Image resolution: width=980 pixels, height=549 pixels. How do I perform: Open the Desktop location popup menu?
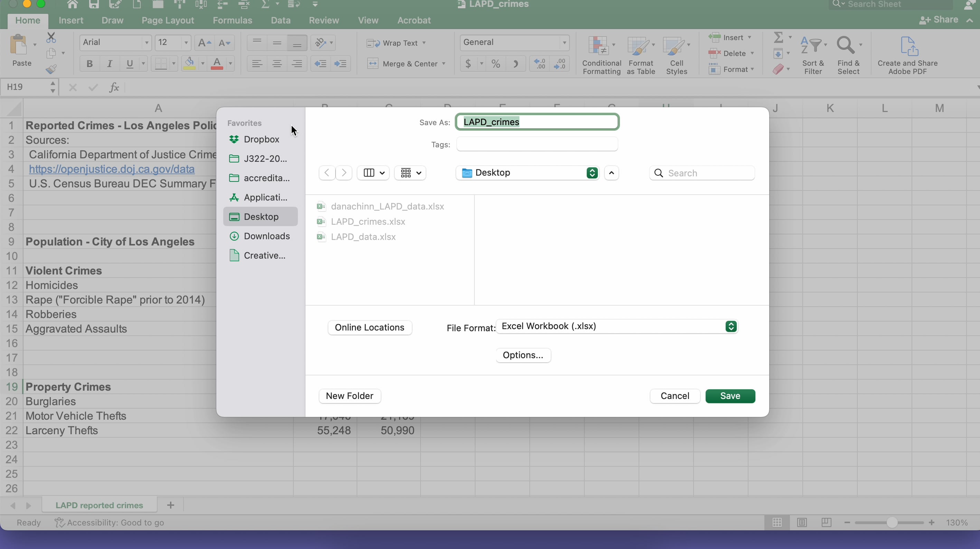[527, 173]
